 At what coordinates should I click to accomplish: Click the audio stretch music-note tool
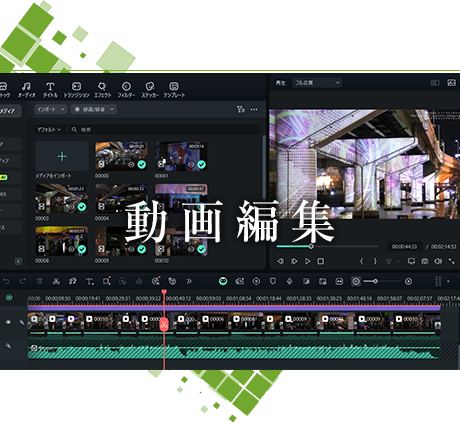pyautogui.click(x=73, y=281)
